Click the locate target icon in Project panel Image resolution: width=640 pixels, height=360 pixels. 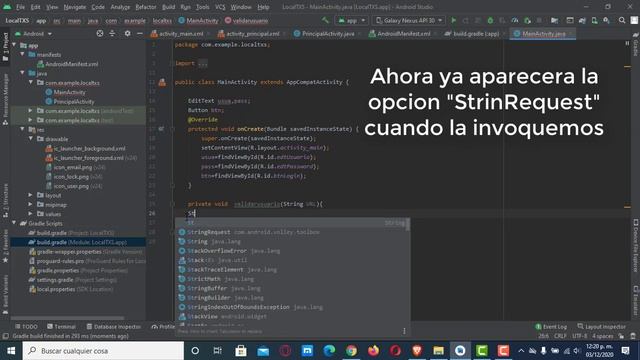[100, 33]
